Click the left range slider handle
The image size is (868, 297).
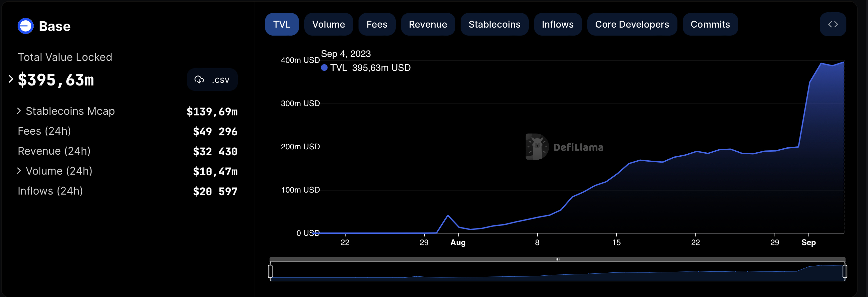coord(270,271)
